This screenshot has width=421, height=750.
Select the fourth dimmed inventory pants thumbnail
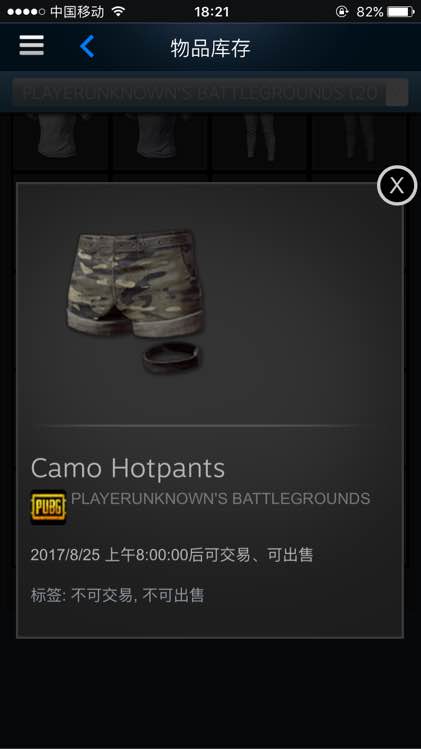tap(359, 139)
